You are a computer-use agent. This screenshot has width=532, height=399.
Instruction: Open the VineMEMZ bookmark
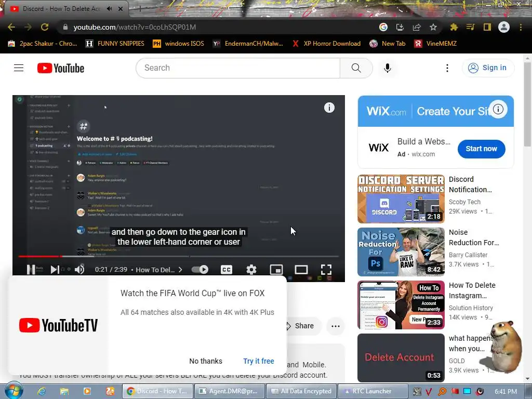[x=436, y=44]
